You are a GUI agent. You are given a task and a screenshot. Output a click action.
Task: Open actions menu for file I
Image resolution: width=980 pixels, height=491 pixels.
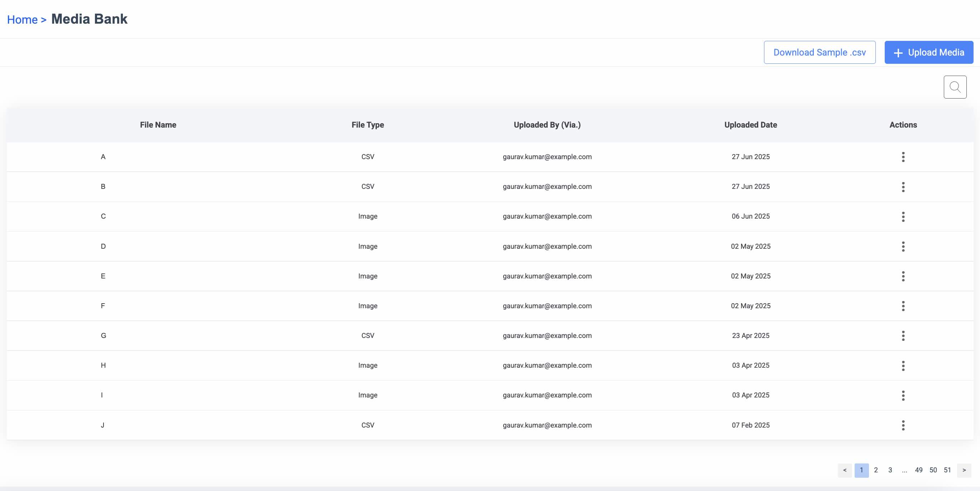click(903, 395)
